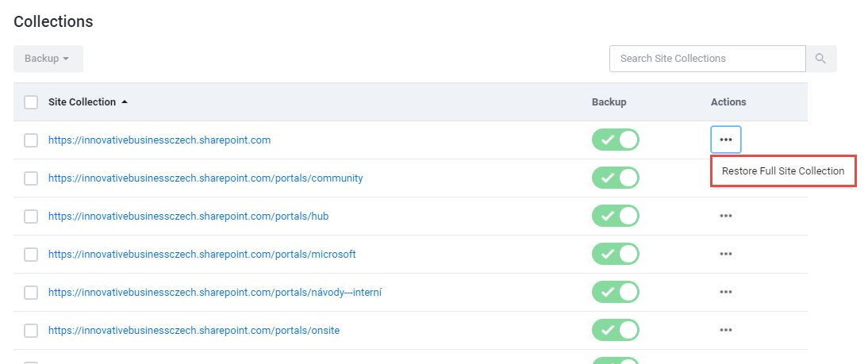Open the portals/hub site link
This screenshot has height=364, width=868.
pos(188,216)
